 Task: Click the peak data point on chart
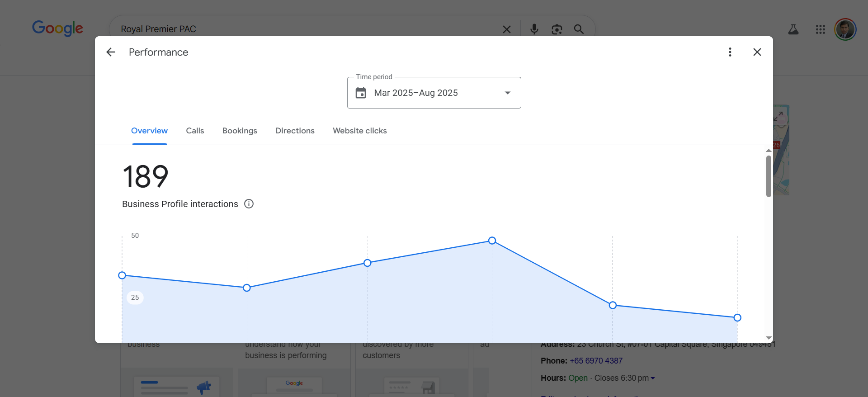pos(492,241)
